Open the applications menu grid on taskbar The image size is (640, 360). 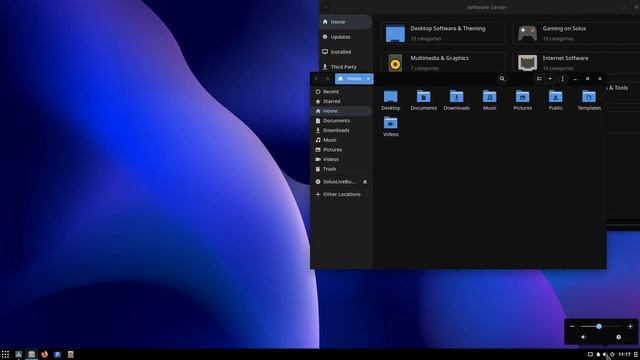click(x=5, y=354)
